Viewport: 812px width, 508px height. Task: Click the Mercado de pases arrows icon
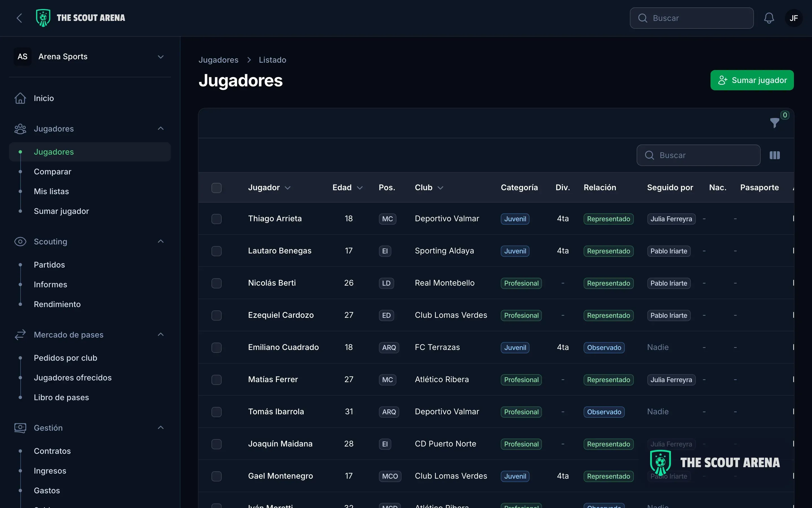click(20, 335)
